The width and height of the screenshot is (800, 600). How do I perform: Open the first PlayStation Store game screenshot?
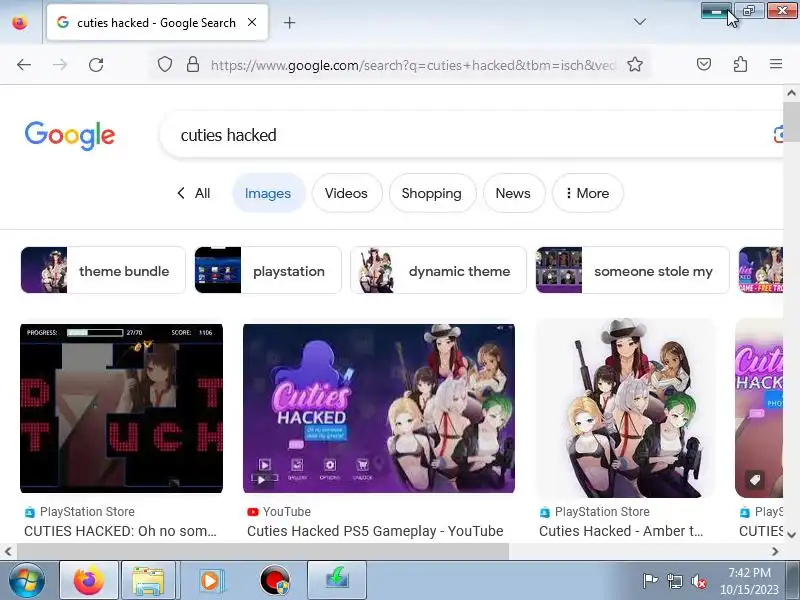coord(121,408)
